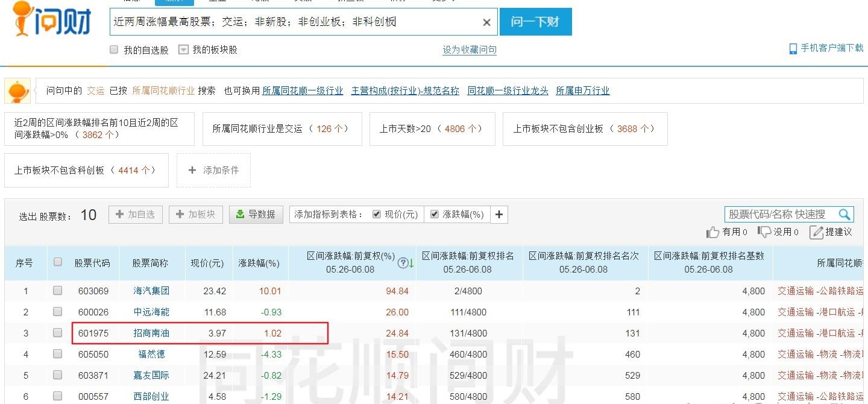Click the help question mark beside 区间涨跌幅:前复权(%)
The image size is (868, 404).
(x=402, y=263)
